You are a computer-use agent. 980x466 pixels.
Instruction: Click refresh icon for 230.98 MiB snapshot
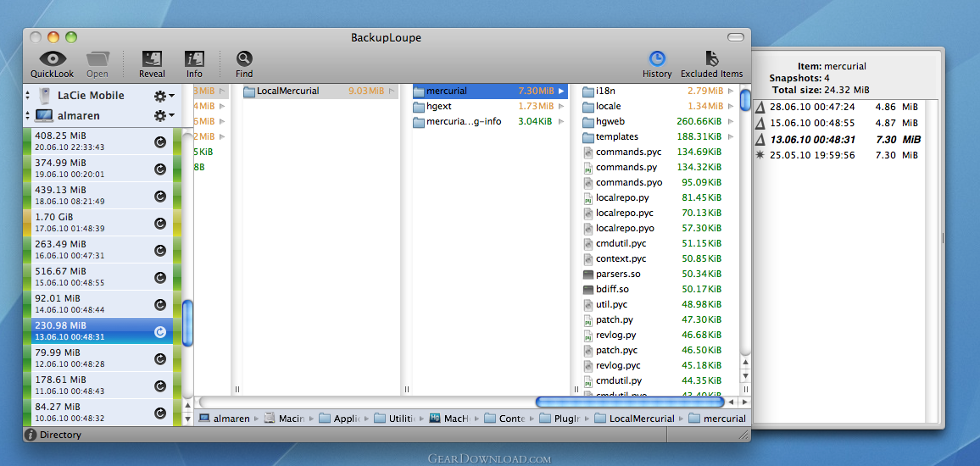(x=160, y=331)
